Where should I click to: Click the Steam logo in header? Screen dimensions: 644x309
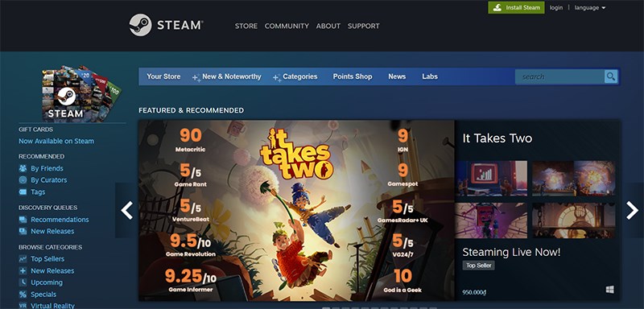166,25
